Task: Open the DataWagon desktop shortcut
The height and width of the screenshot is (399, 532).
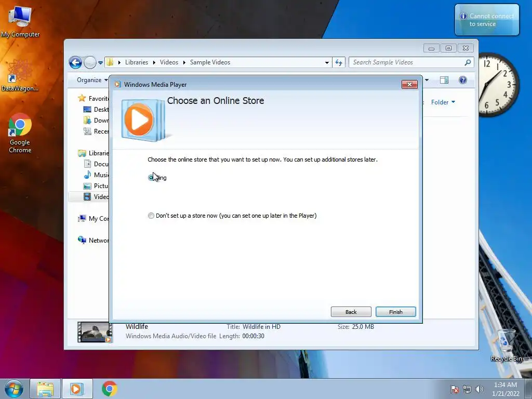Action: (x=20, y=75)
